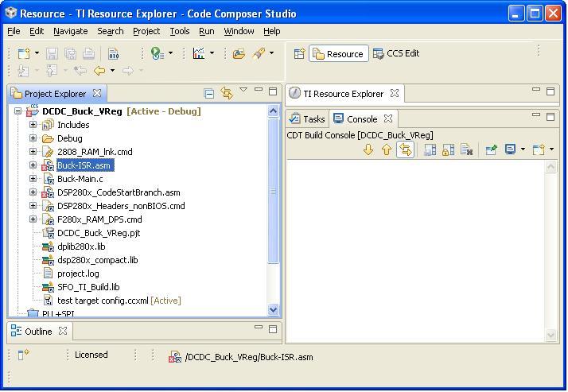Click the Pin Console icon
Image resolution: width=568 pixels, height=392 pixels.
(x=491, y=149)
